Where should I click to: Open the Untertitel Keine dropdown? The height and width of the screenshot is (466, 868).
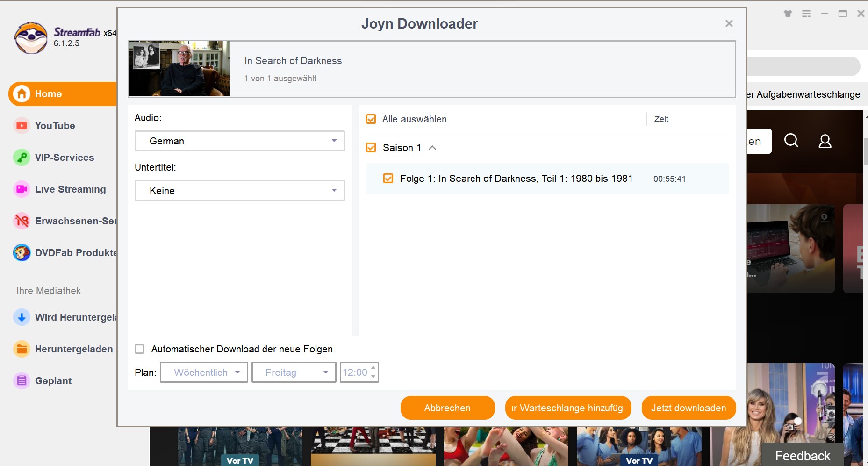click(239, 190)
